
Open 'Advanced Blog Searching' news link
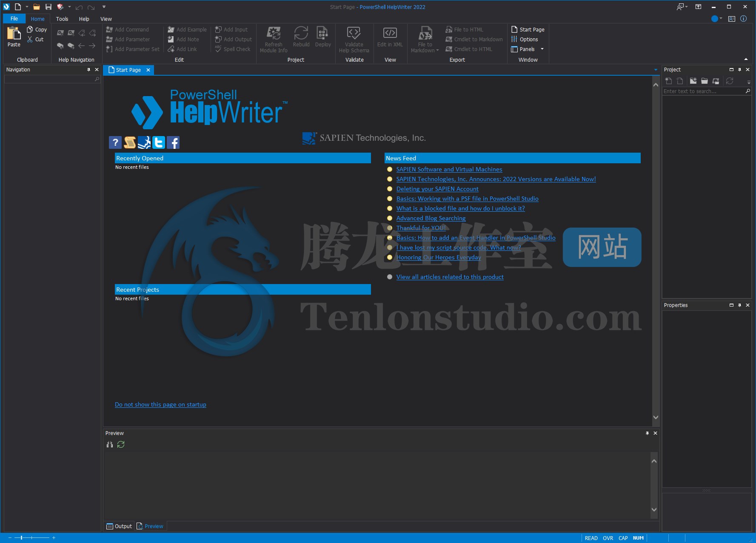pos(431,218)
